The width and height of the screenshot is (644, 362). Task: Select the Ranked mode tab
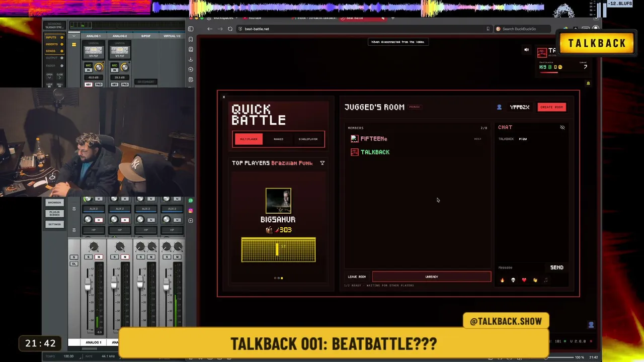tap(278, 139)
